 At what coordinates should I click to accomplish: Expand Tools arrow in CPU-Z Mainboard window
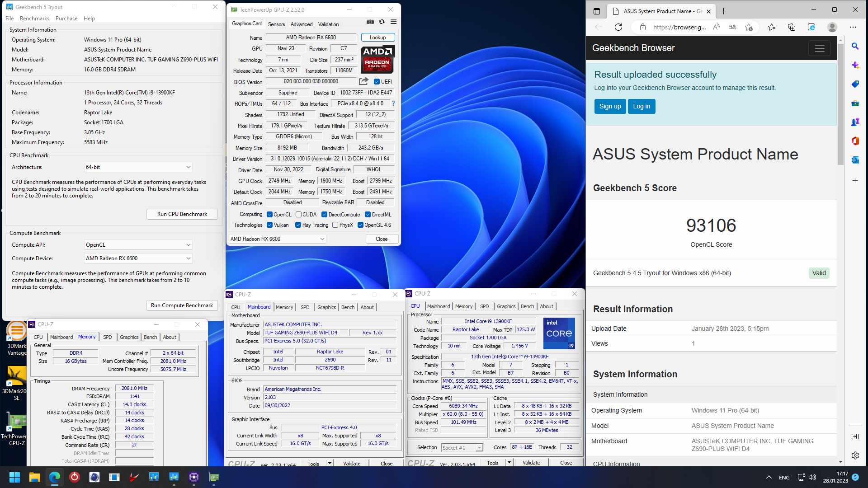tap(330, 463)
